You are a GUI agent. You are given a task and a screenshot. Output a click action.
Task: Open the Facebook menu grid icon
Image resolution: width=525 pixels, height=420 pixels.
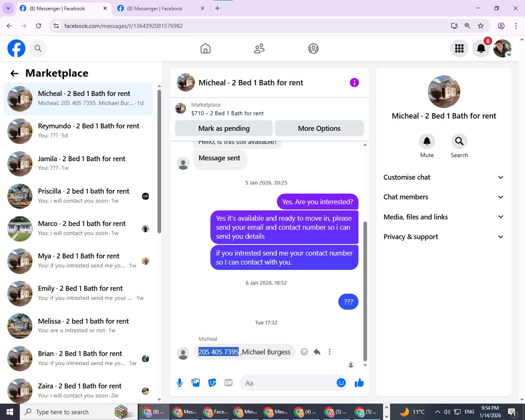459,48
